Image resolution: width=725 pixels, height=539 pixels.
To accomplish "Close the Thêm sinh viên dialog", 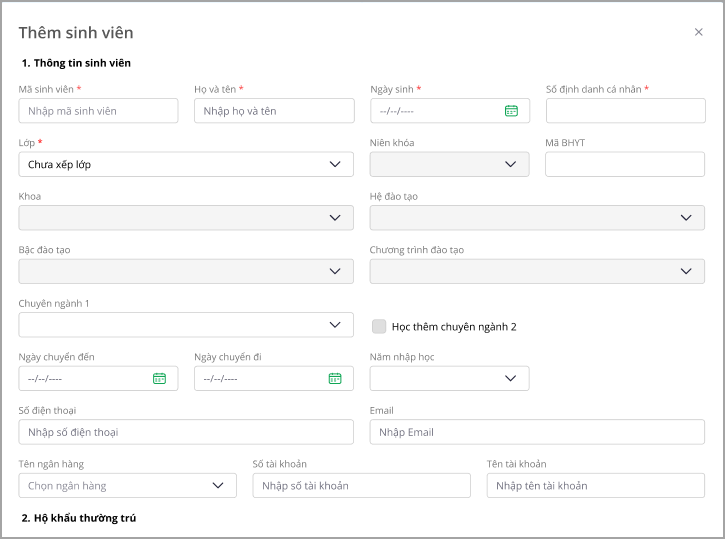I will click(698, 32).
